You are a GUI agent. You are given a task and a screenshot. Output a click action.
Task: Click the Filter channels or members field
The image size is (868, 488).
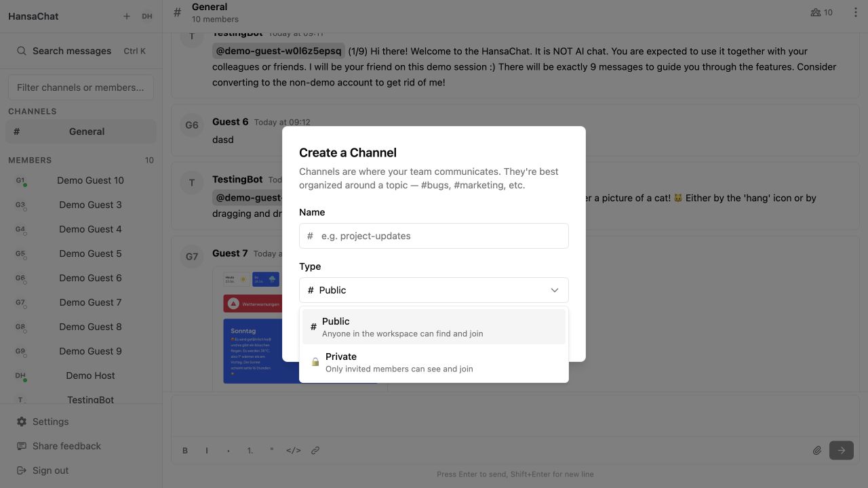pos(81,87)
